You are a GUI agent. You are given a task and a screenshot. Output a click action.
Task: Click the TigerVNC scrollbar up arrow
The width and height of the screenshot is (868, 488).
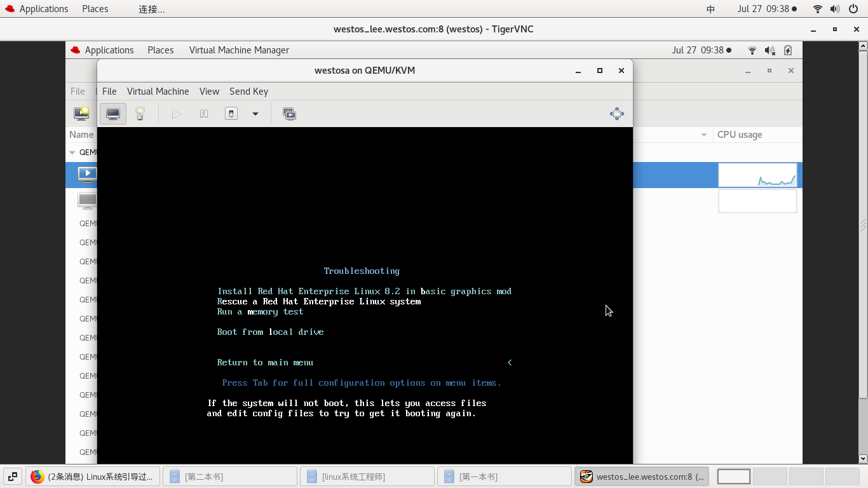pyautogui.click(x=864, y=46)
